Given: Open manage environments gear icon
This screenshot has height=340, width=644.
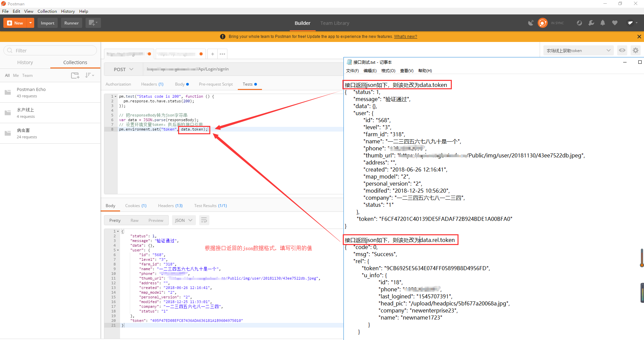Looking at the screenshot, I should click(636, 51).
